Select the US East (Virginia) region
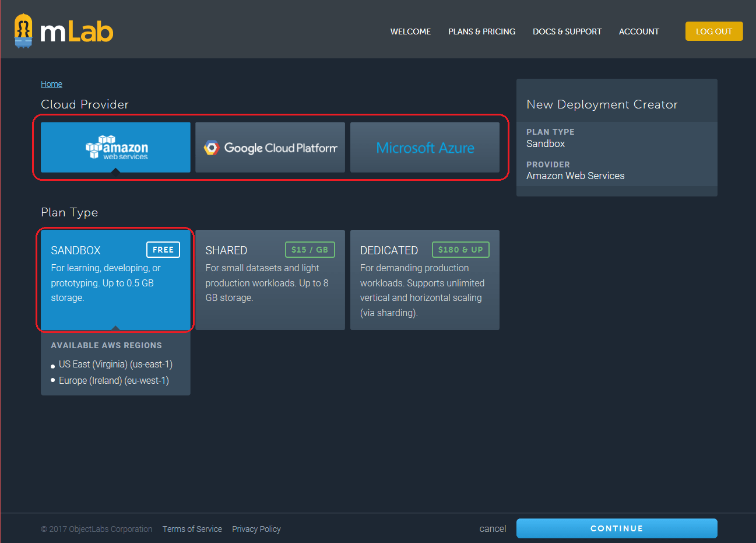Image resolution: width=756 pixels, height=543 pixels. coord(115,364)
